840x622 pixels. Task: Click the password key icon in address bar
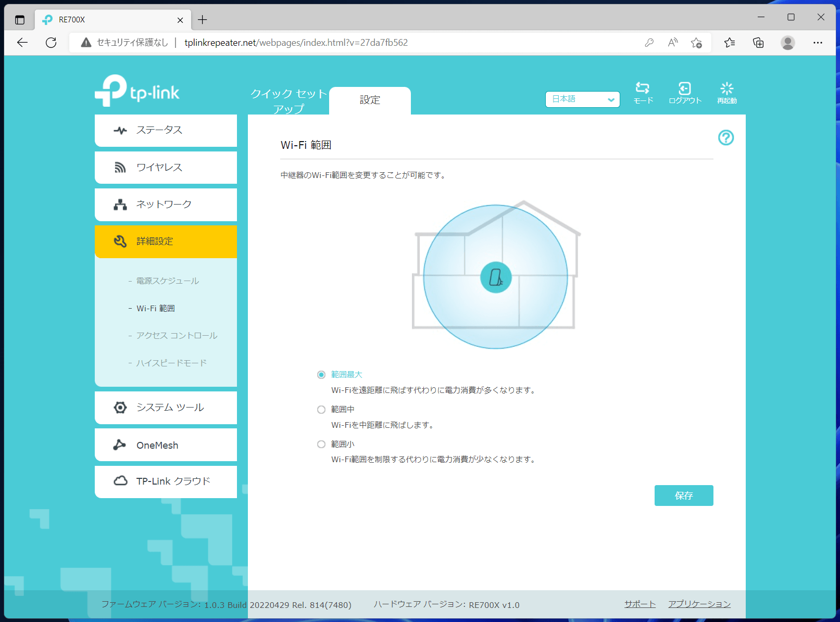click(649, 43)
